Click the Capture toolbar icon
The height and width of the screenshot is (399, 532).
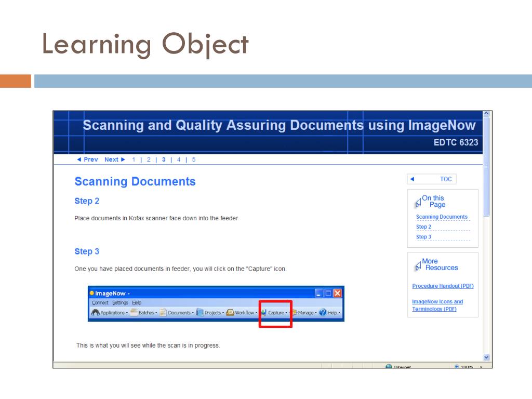click(263, 312)
